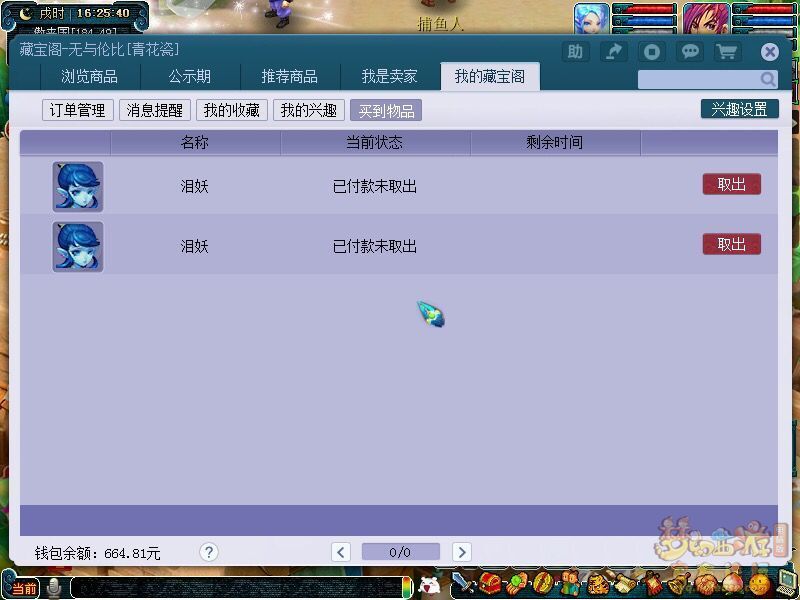Click the red banner guild icon
This screenshot has height=600, width=800.
point(652,583)
